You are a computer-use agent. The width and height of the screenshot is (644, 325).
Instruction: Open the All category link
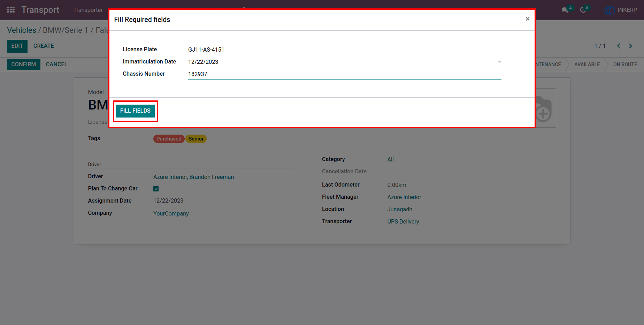(391, 160)
